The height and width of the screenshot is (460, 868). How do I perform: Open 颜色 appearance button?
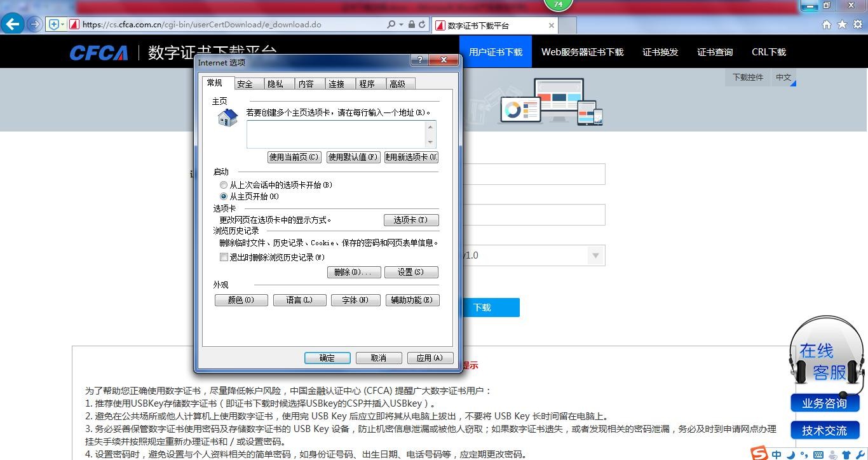[x=241, y=300]
